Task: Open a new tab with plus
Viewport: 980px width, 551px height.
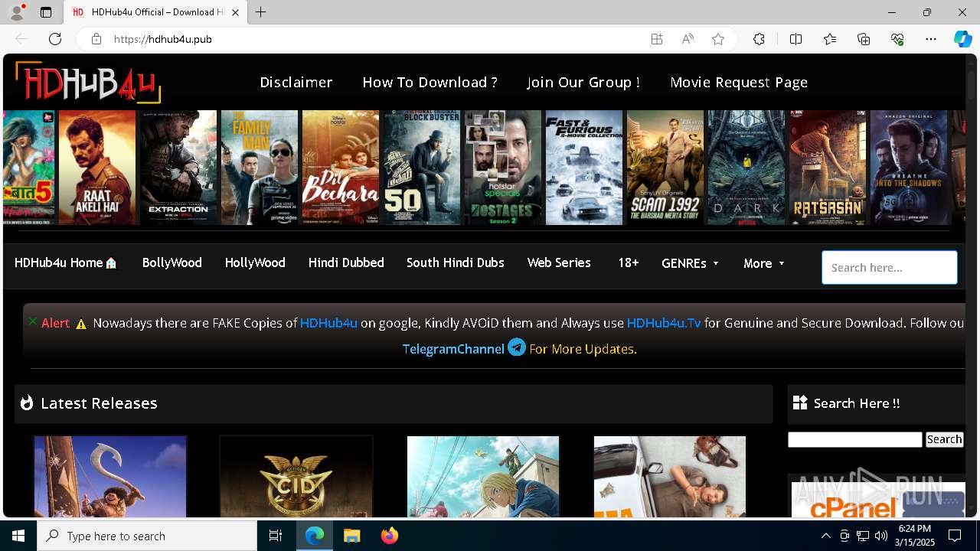Action: (261, 12)
